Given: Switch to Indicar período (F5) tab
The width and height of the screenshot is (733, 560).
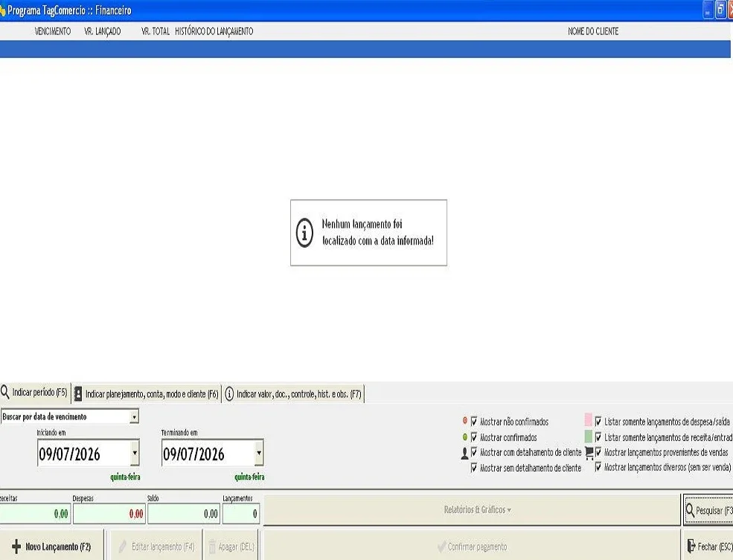Looking at the screenshot, I should [x=35, y=393].
